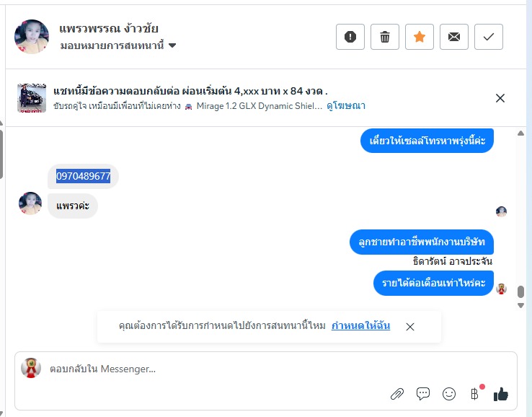Open the Mirage ad thumbnail image

pyautogui.click(x=32, y=98)
